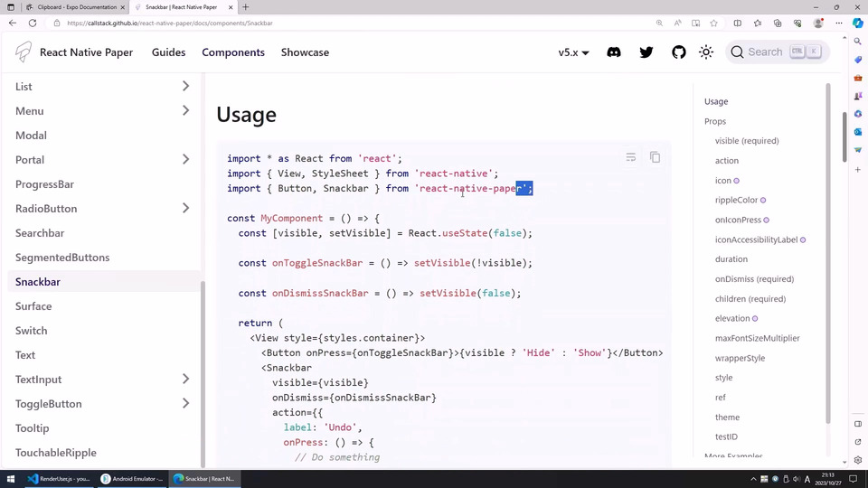Open Switch component page

pyautogui.click(x=31, y=331)
